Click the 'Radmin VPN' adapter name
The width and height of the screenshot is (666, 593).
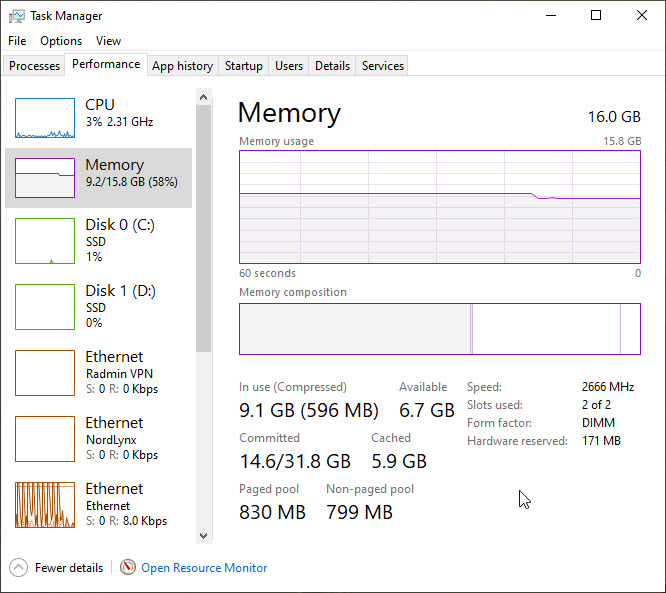[x=119, y=374]
